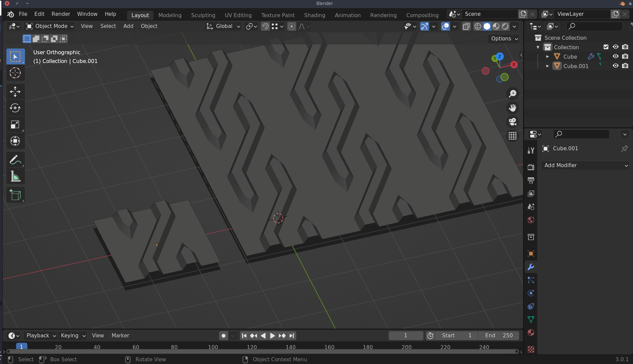This screenshot has height=364, width=633.
Task: Open the viewport Add menu
Action: (128, 26)
